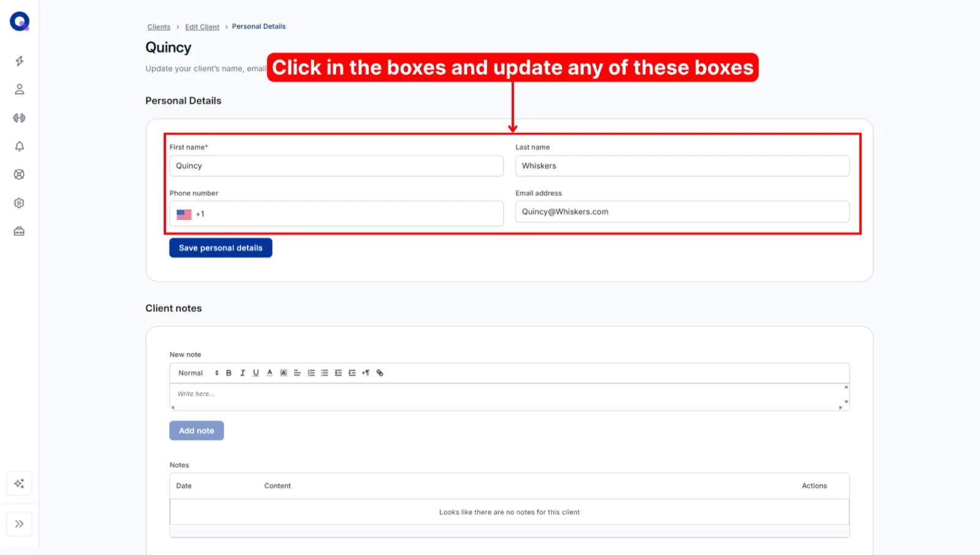Go to Edit Client breadcrumb link
980x555 pixels.
[202, 27]
